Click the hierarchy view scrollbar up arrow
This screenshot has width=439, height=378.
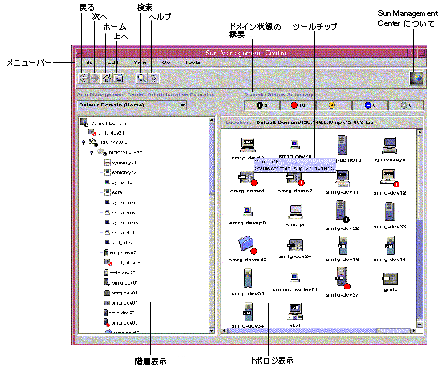click(211, 120)
